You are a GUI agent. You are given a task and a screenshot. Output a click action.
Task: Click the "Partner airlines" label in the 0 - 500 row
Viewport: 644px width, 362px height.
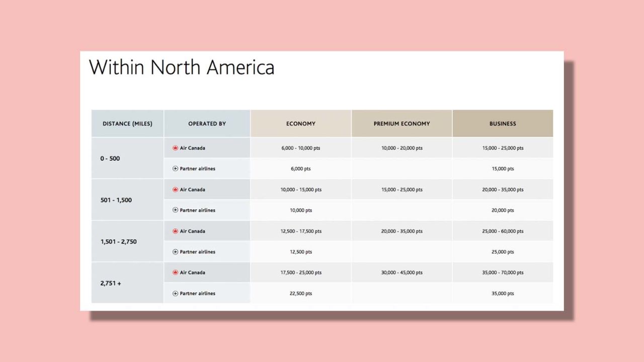click(x=197, y=169)
